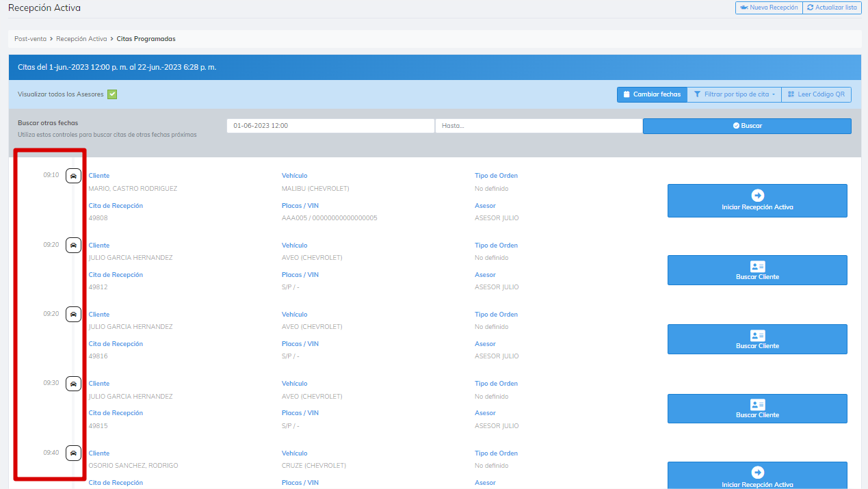Click the 09:30 time label
The height and width of the screenshot is (489, 868).
pyautogui.click(x=51, y=383)
